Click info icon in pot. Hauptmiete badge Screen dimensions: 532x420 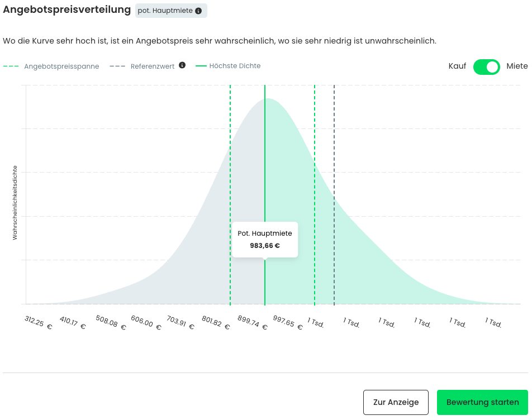pyautogui.click(x=198, y=11)
